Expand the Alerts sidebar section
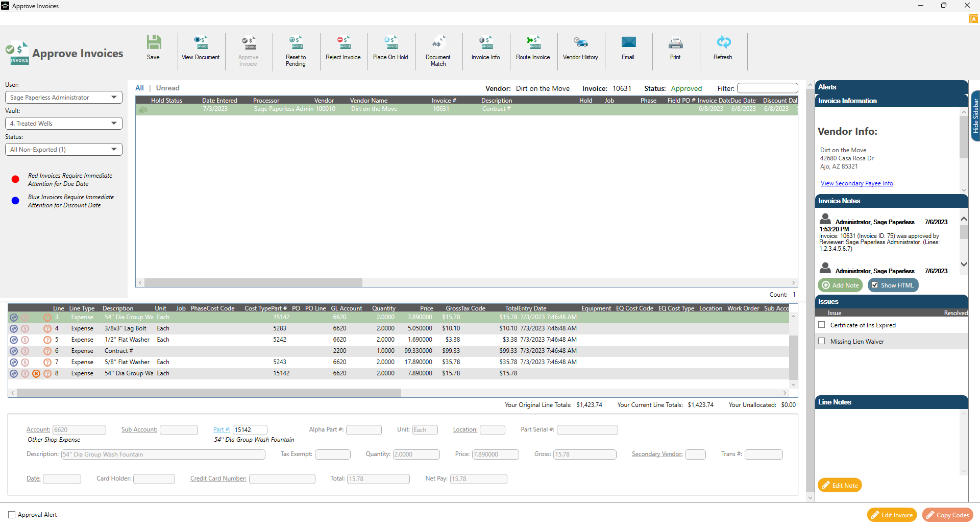Image resolution: width=980 pixels, height=527 pixels. click(x=891, y=87)
